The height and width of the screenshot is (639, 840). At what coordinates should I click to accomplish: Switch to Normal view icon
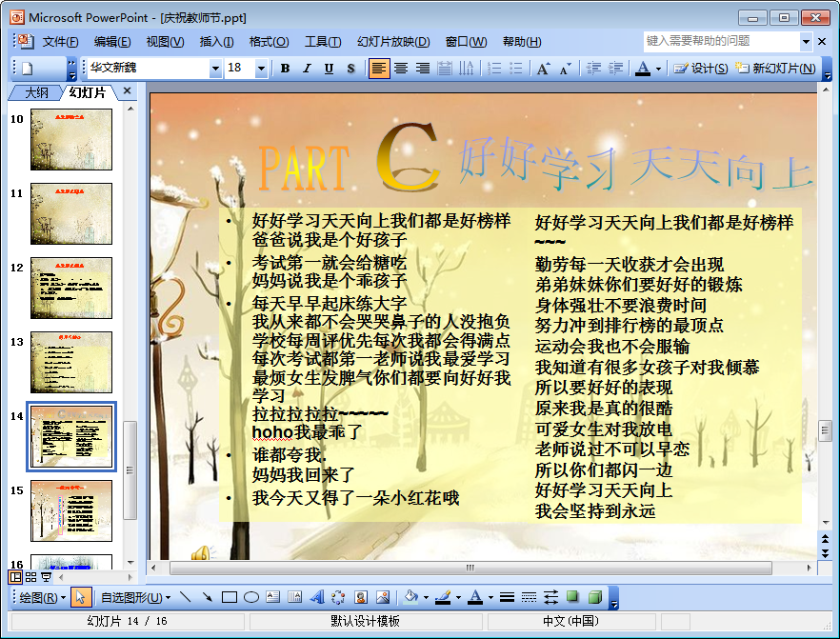pyautogui.click(x=15, y=577)
